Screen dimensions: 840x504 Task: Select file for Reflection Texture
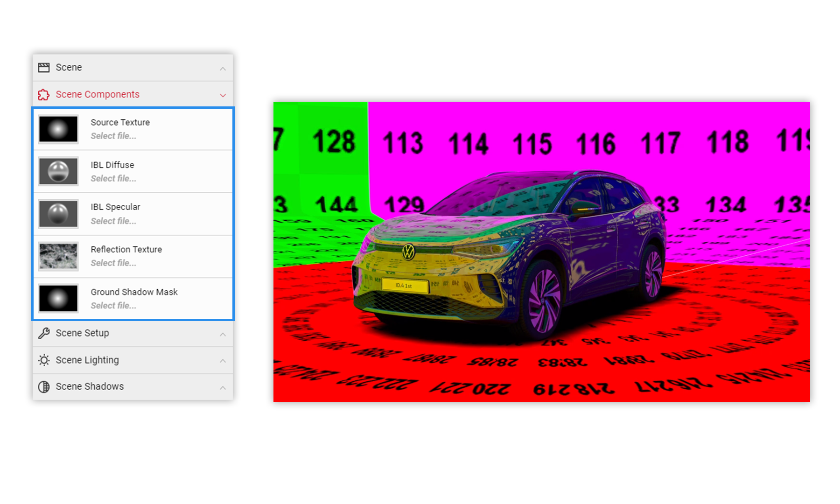[113, 263]
